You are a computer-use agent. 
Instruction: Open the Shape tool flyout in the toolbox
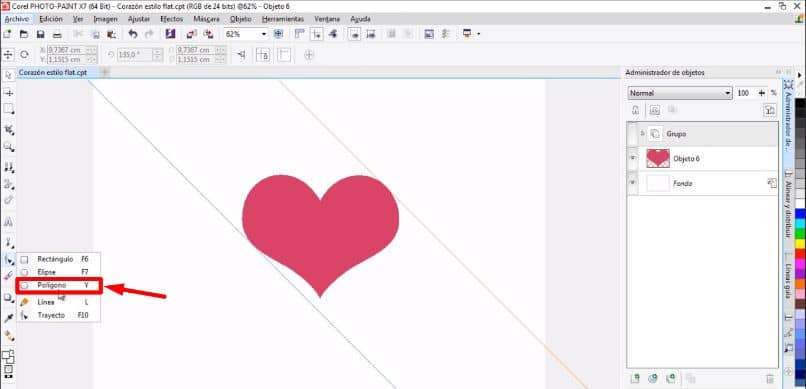click(8, 260)
